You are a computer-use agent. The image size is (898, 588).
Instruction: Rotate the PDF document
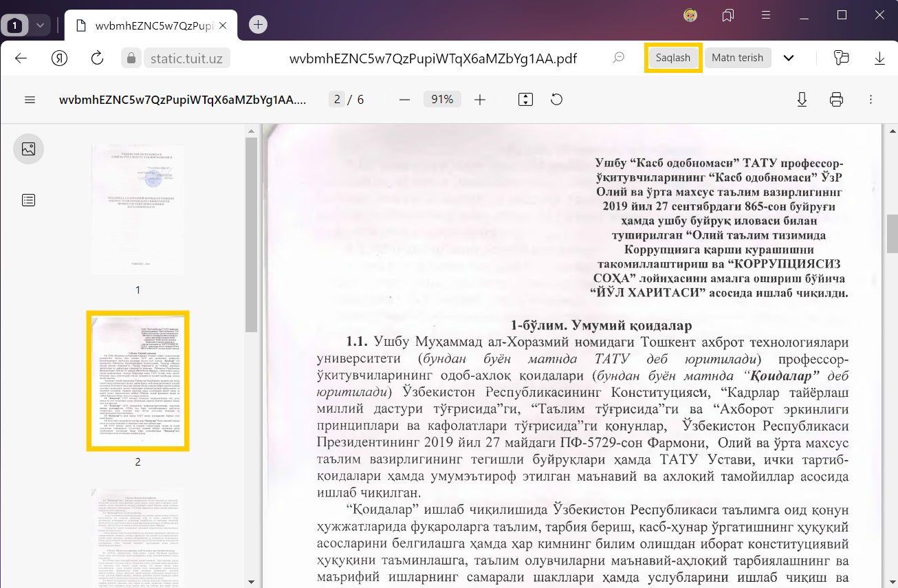557,100
